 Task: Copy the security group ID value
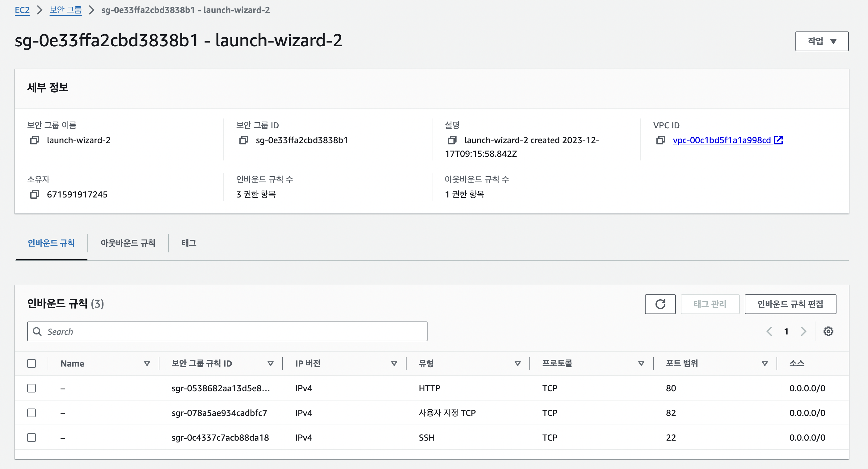(243, 140)
